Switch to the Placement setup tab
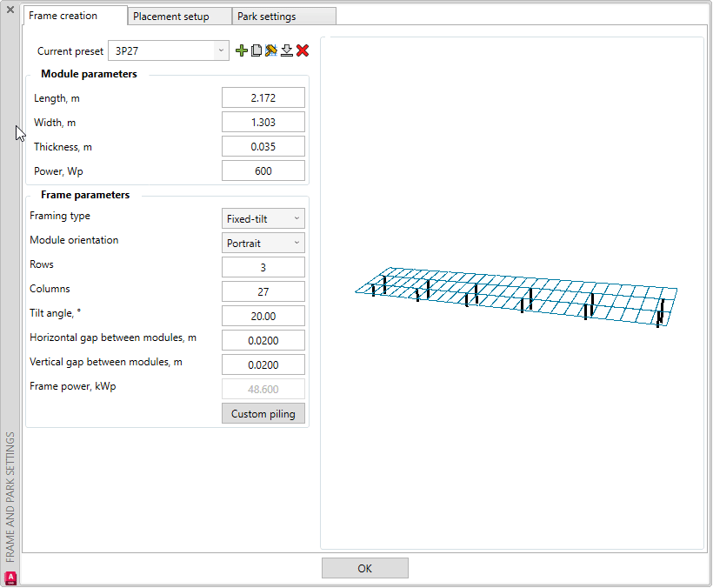This screenshot has height=588, width=713. [179, 15]
